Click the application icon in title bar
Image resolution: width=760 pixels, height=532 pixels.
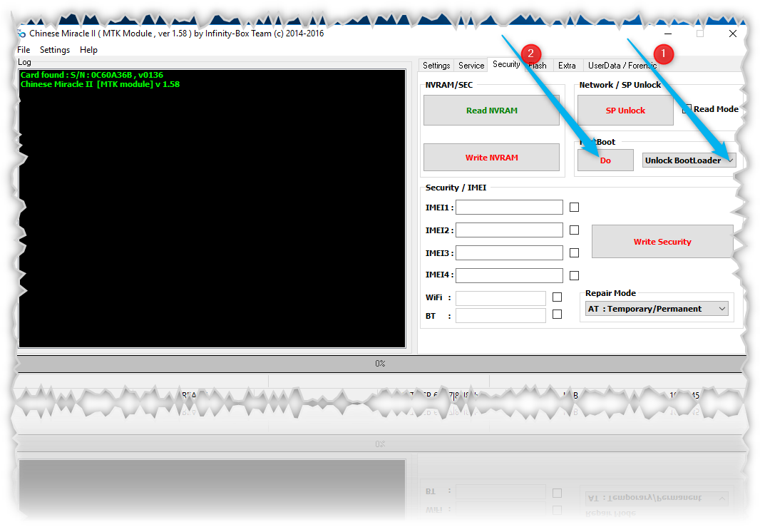pos(21,34)
